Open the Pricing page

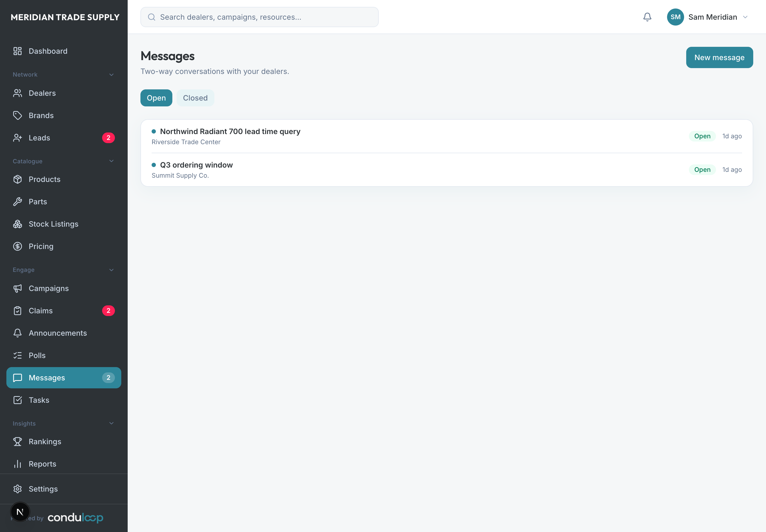click(x=64, y=246)
